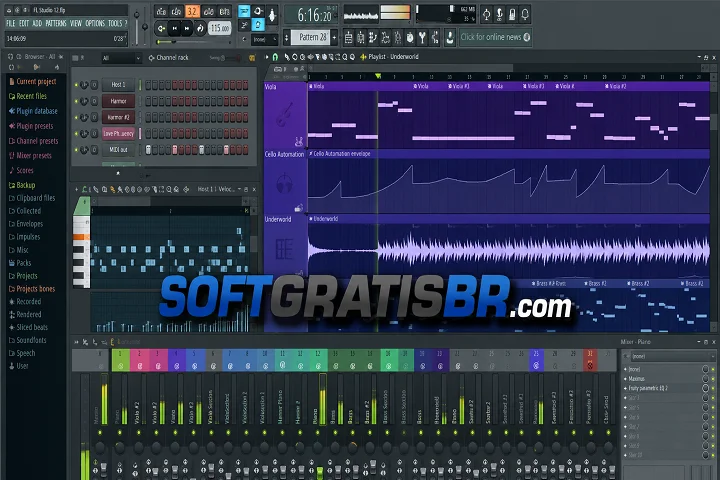Click the Host 1 channel pan knob
This screenshot has height=480, width=720.
point(84,85)
